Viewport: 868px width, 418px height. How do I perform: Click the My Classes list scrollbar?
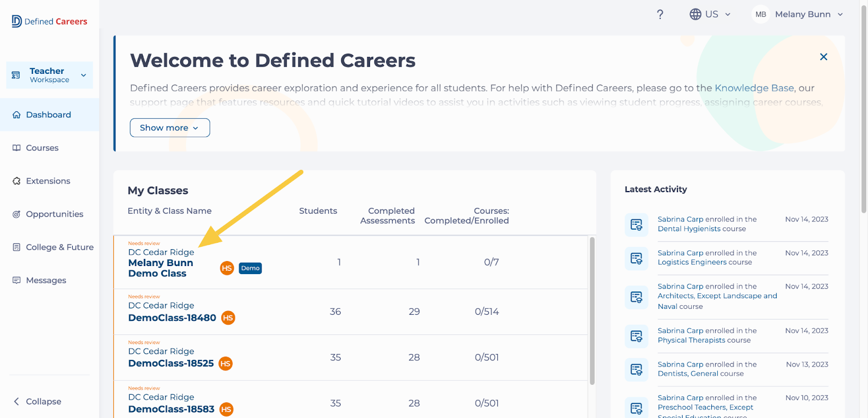pos(592,311)
